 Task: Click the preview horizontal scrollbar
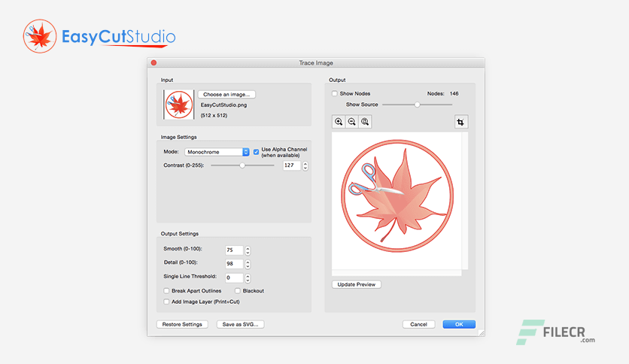tap(397, 273)
